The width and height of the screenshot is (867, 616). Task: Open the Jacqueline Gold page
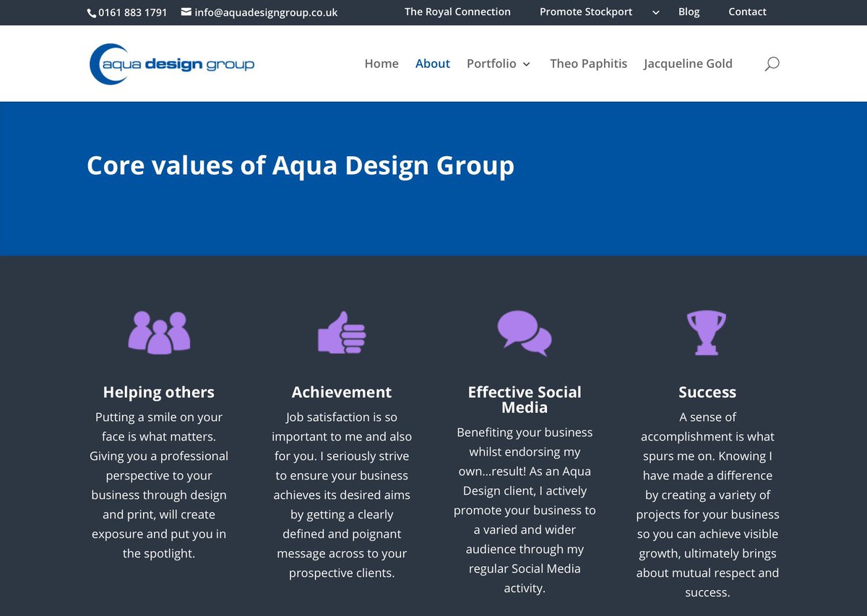[688, 64]
